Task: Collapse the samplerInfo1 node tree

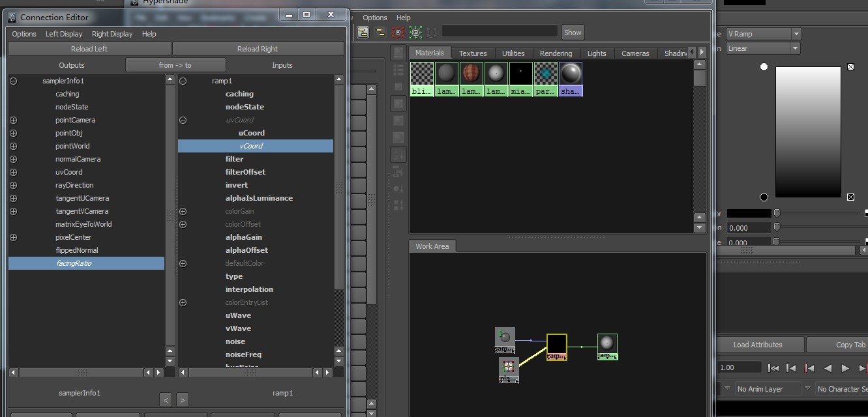Action: point(13,81)
